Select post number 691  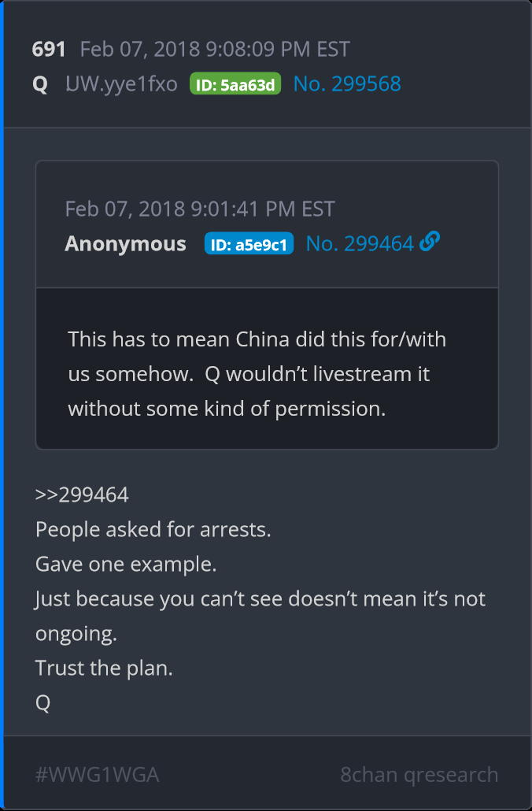click(49, 50)
